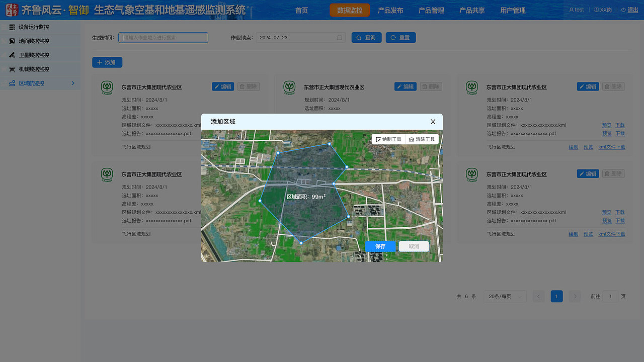Click the 查询 search button

[x=366, y=38]
